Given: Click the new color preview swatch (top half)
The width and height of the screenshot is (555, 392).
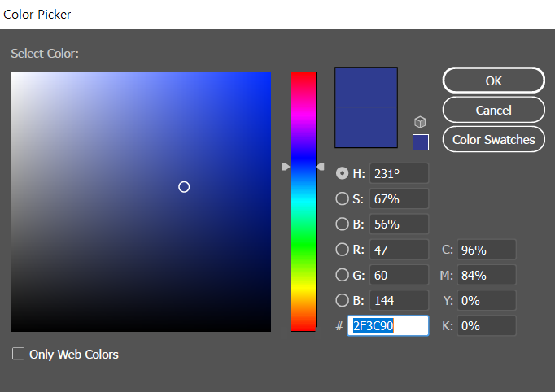Looking at the screenshot, I should click(366, 87).
